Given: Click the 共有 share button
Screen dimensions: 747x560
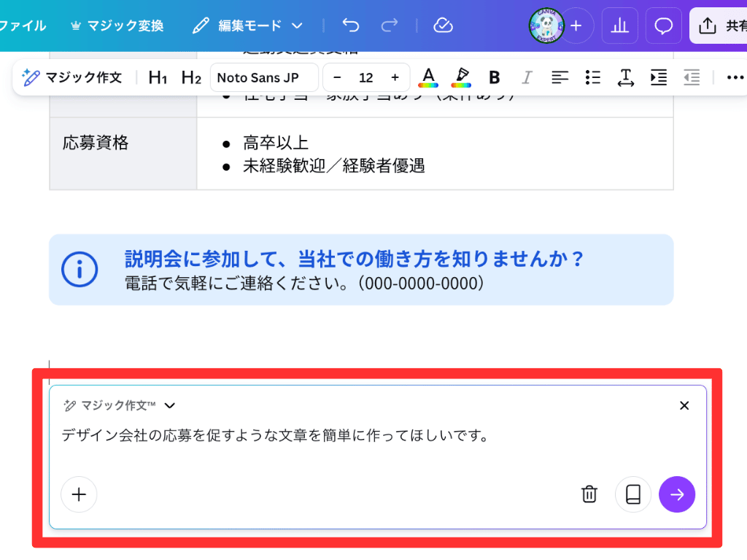Looking at the screenshot, I should pyautogui.click(x=725, y=25).
